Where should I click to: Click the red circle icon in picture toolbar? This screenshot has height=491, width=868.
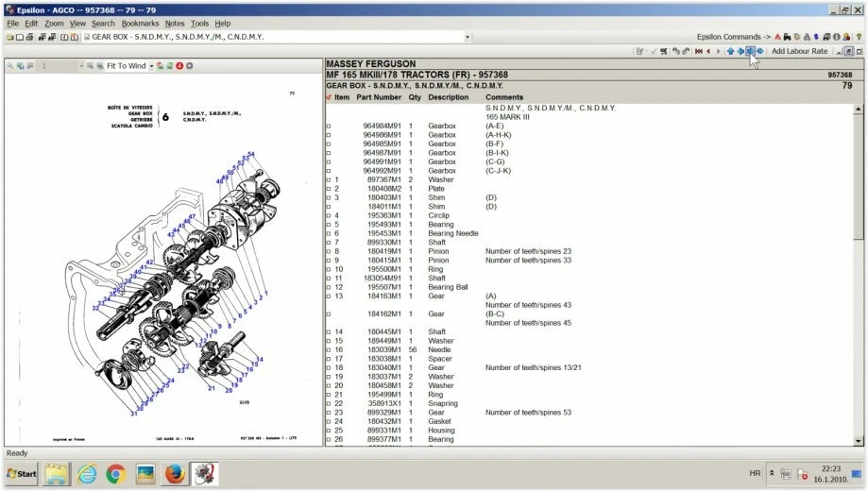(179, 65)
